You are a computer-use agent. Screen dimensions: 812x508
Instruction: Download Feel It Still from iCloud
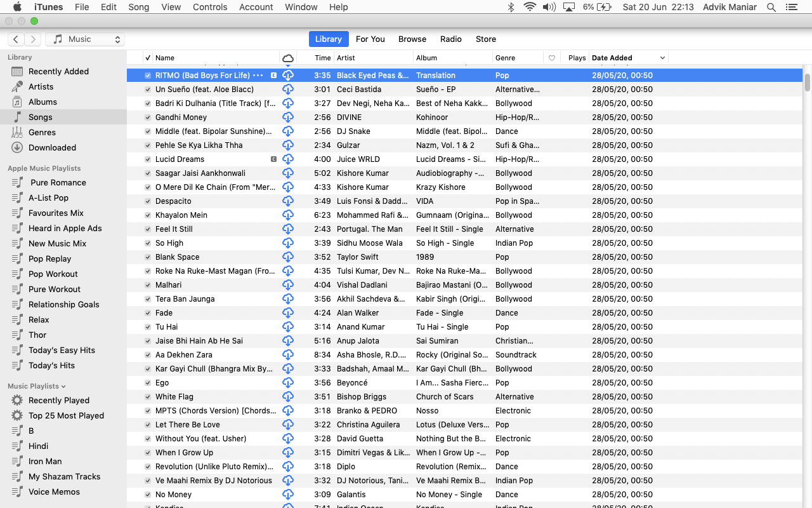coord(288,229)
